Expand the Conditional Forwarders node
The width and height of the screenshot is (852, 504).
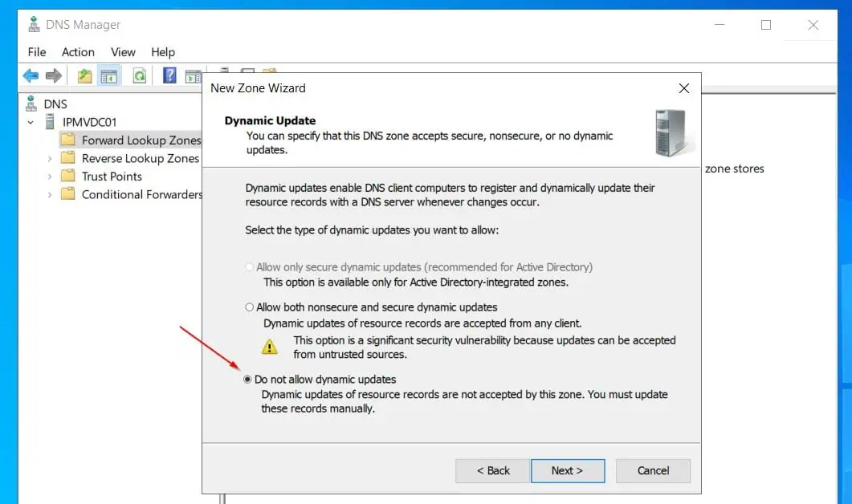(x=50, y=194)
